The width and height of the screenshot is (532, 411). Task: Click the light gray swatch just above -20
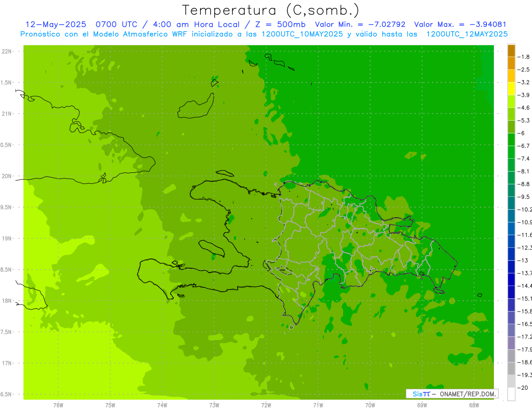(x=511, y=381)
